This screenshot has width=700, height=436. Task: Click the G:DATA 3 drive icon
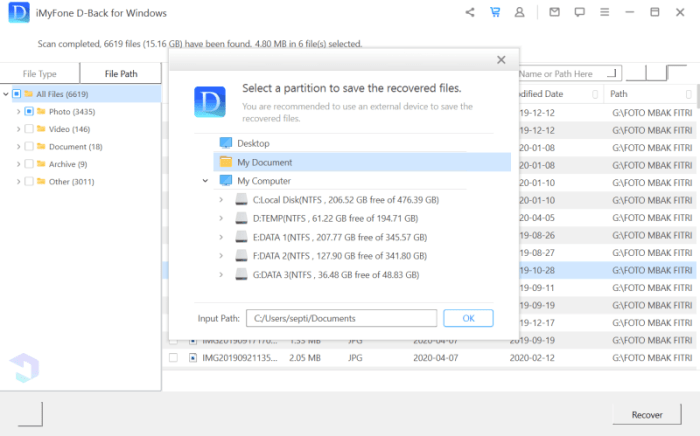click(x=241, y=274)
